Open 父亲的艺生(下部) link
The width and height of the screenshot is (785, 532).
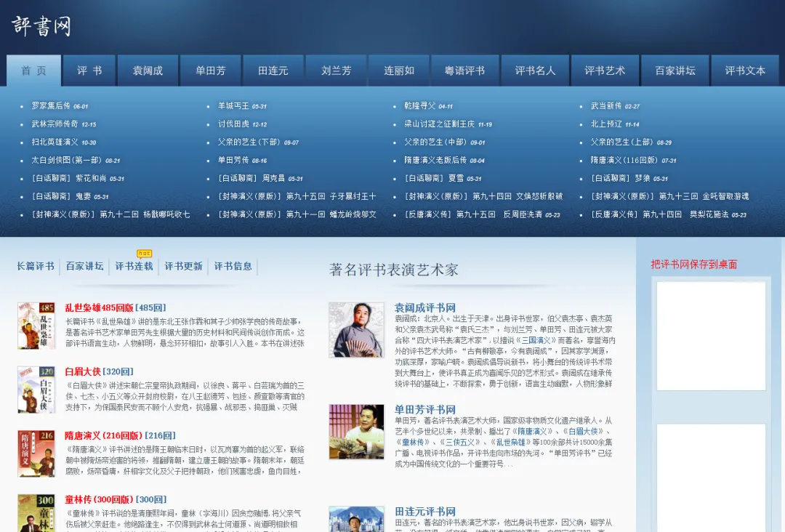[x=249, y=142]
